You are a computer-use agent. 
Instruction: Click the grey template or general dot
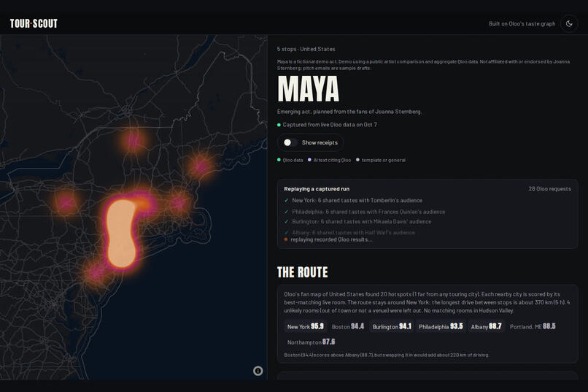click(357, 160)
